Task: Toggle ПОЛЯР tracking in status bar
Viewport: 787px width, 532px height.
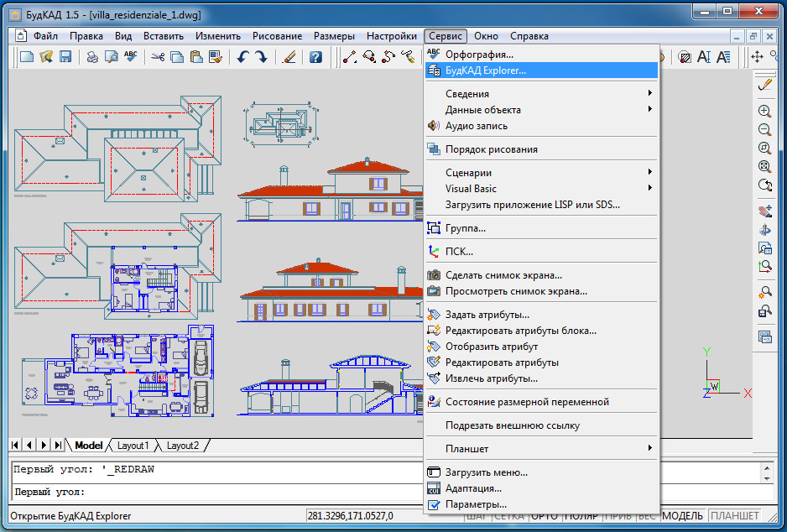Action: pos(581,516)
